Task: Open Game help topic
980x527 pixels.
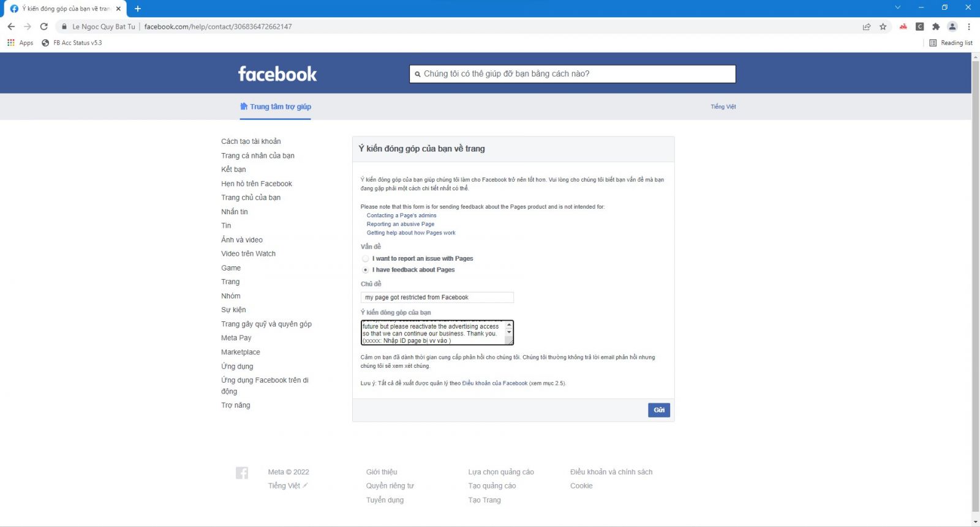Action: tap(231, 268)
